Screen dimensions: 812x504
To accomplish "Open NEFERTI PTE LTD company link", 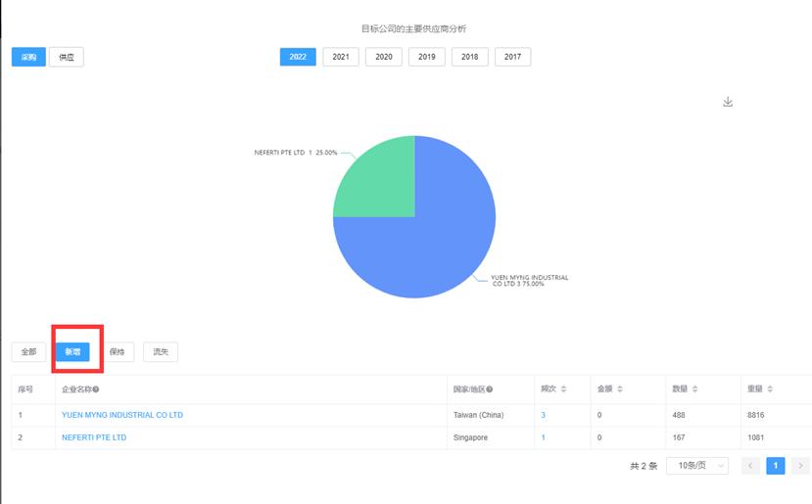I will 94,437.
